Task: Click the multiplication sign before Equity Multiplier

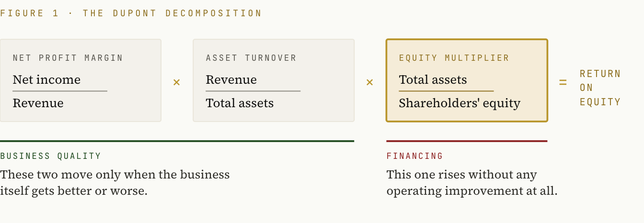Action: point(369,82)
